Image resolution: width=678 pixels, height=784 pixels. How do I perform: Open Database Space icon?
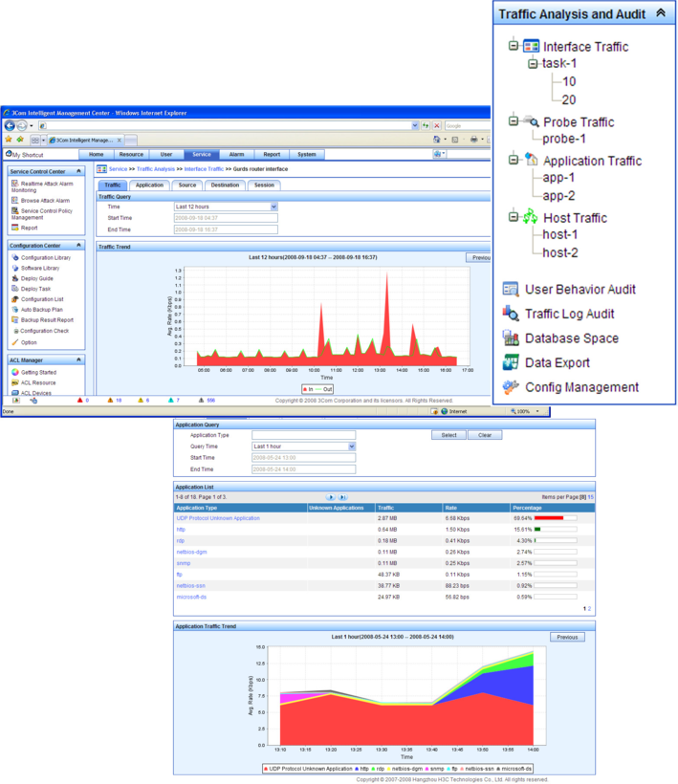click(511, 338)
